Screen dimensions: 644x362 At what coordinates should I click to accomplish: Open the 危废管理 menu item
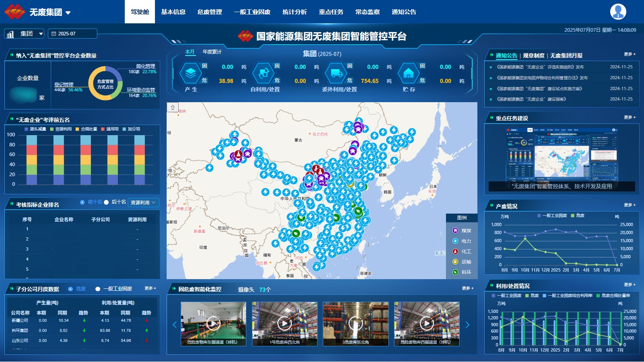click(209, 12)
